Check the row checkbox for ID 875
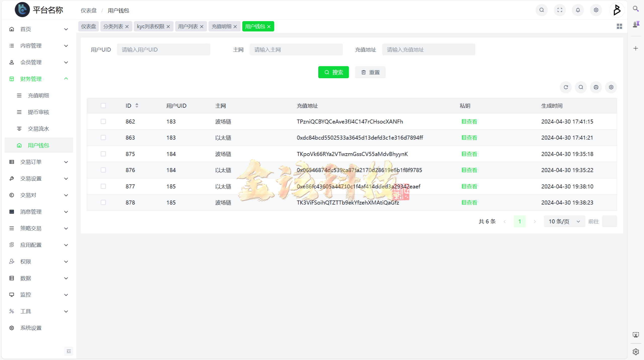The width and height of the screenshot is (644, 360). click(103, 154)
